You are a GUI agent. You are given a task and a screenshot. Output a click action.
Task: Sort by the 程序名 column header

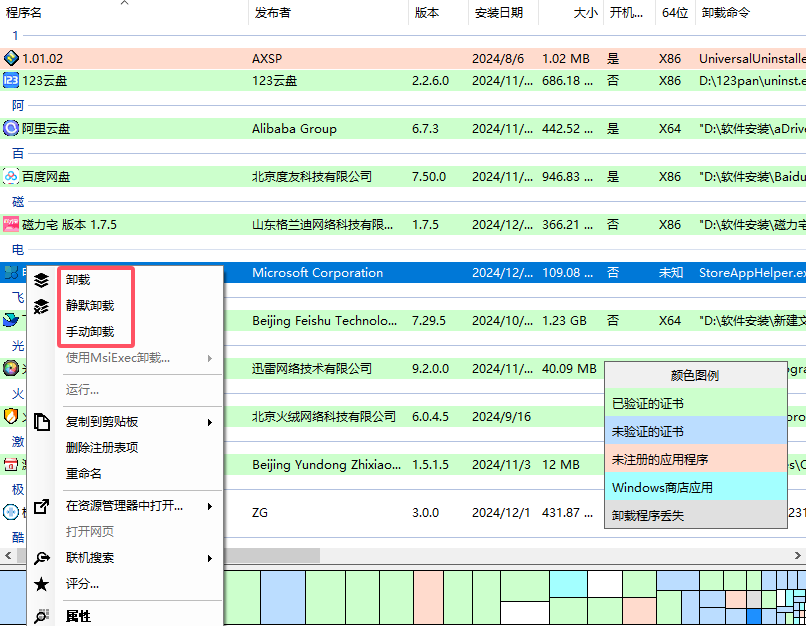[x=124, y=12]
